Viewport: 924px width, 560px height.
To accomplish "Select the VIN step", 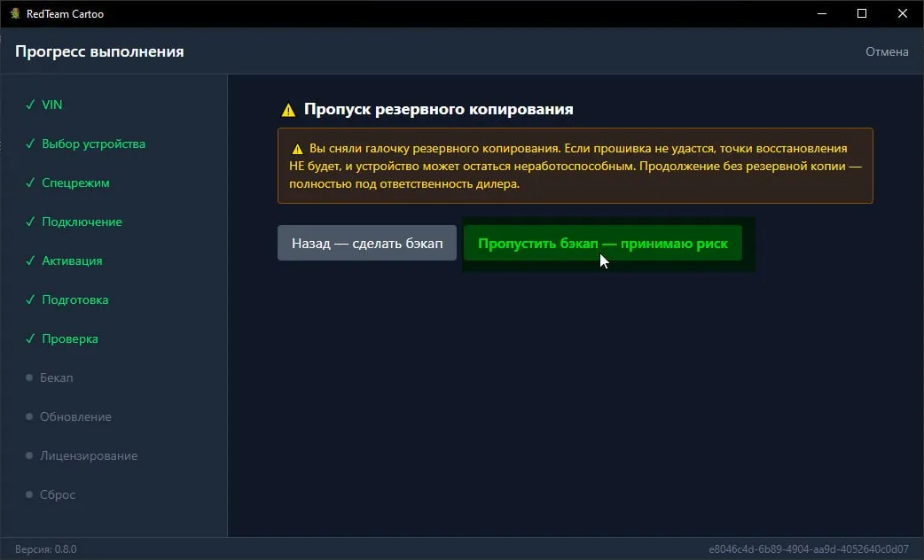I will (51, 105).
